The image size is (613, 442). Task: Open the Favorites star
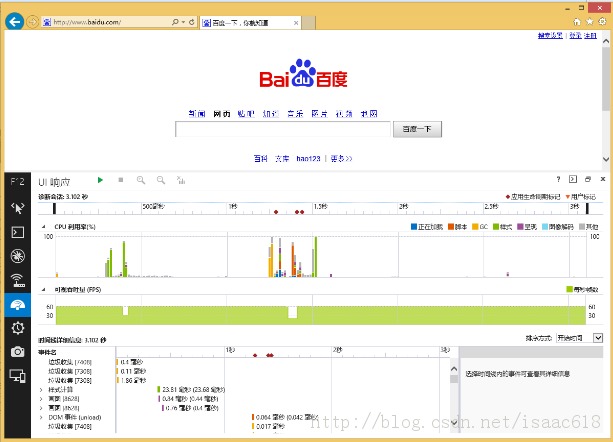click(x=590, y=22)
